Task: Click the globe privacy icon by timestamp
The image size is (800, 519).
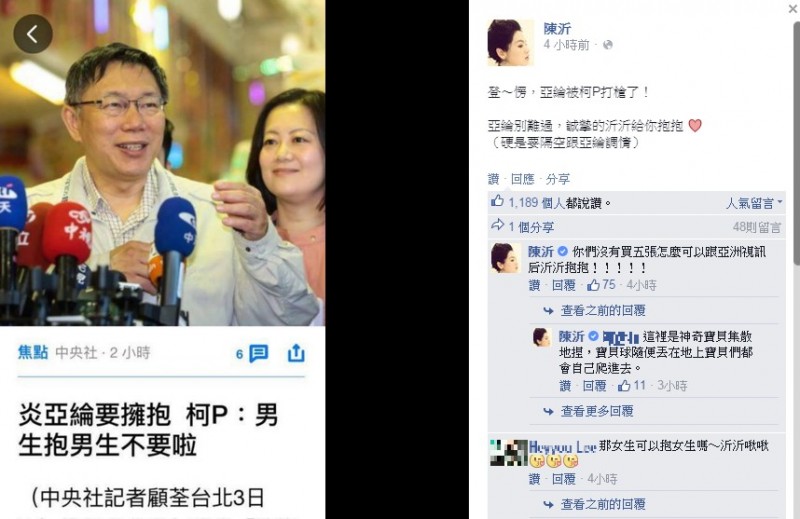Action: 607,45
